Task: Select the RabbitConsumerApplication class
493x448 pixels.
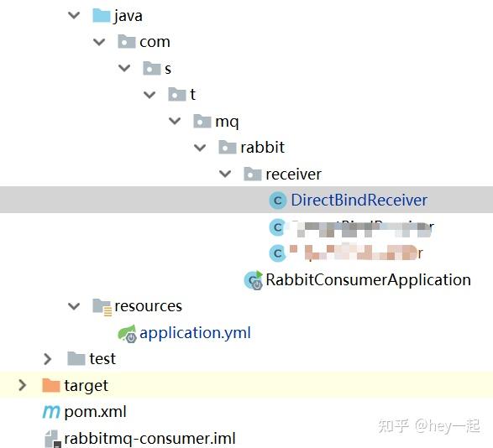Action: click(x=368, y=280)
